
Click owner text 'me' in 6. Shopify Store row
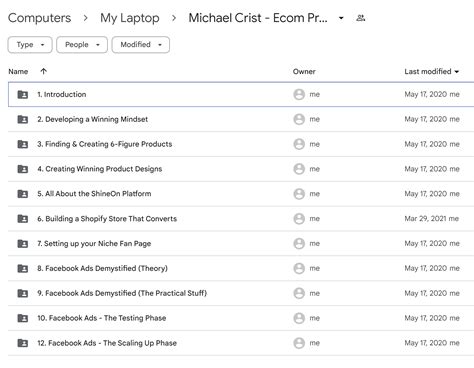point(315,219)
